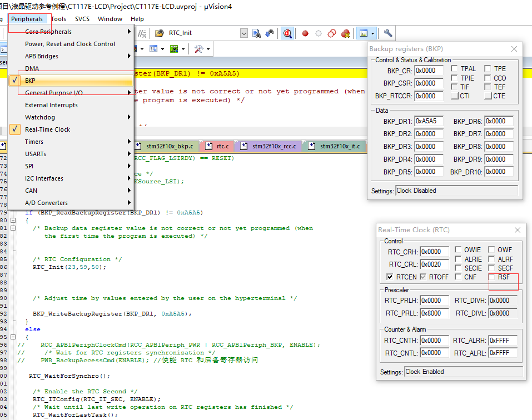532x420 pixels.
Task: Uncheck the RTCEN checkbox
Action: (x=390, y=277)
